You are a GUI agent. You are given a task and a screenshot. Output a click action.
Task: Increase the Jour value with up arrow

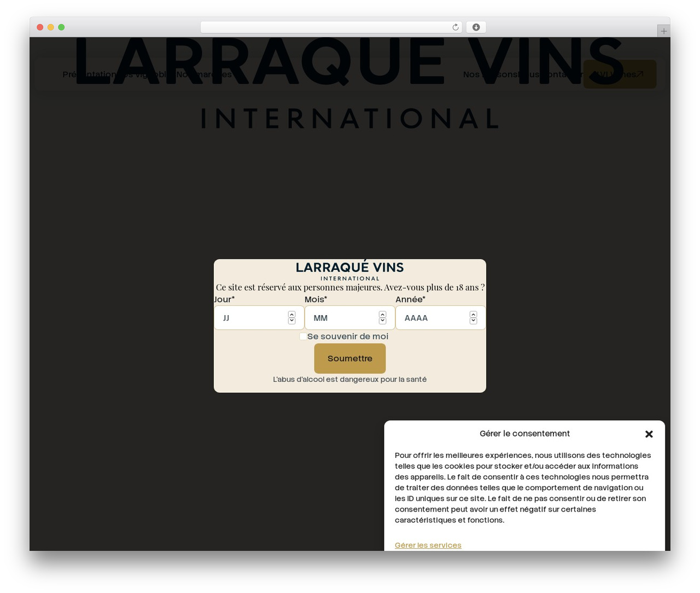291,315
